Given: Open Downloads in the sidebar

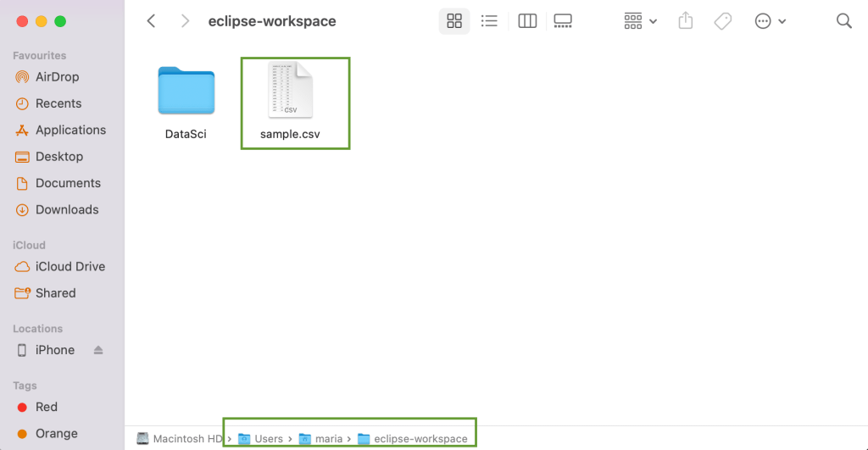Looking at the screenshot, I should 66,210.
